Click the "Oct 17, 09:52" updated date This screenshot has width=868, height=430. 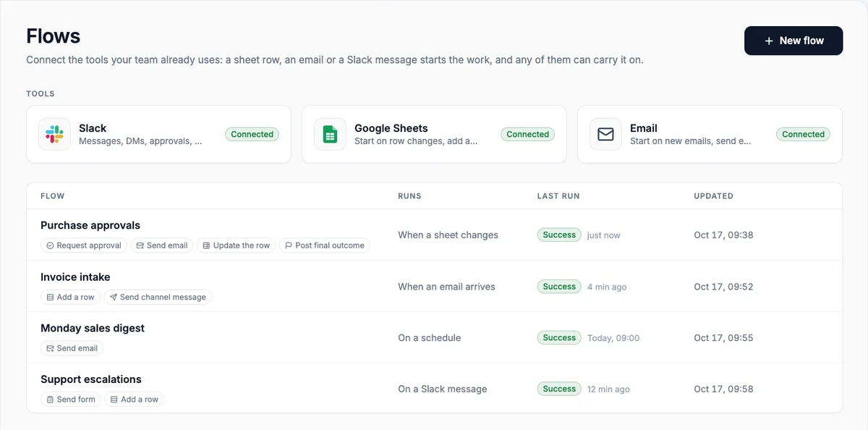pyautogui.click(x=723, y=287)
